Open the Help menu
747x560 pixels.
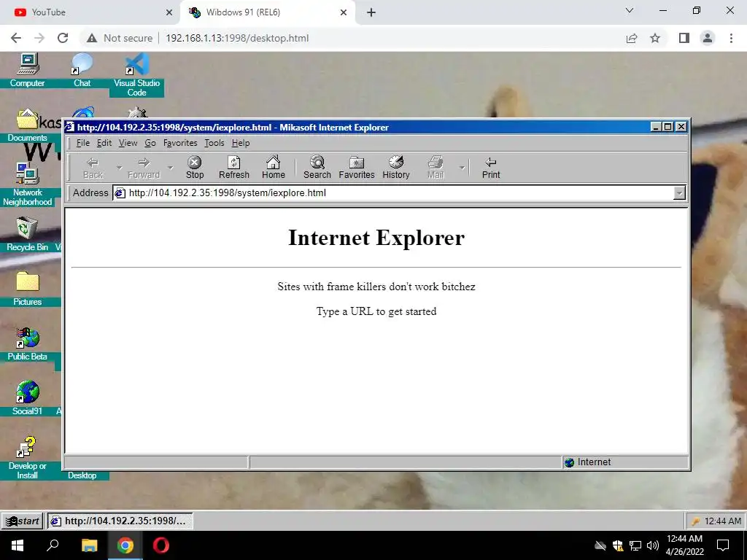[241, 143]
